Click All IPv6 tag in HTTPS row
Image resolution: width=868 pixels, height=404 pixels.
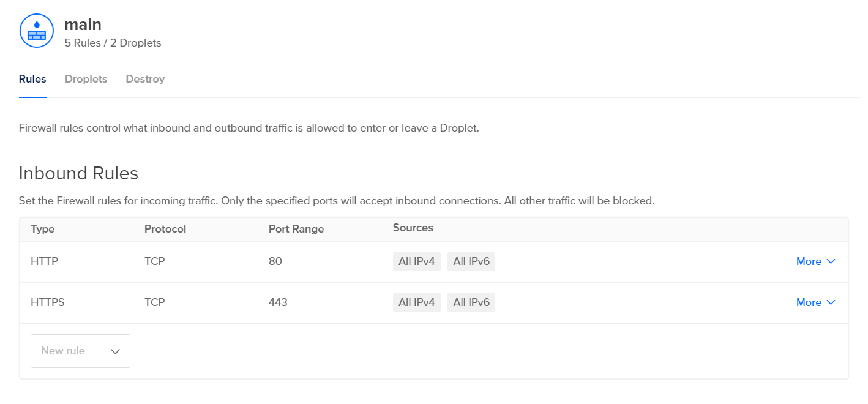[x=471, y=302]
